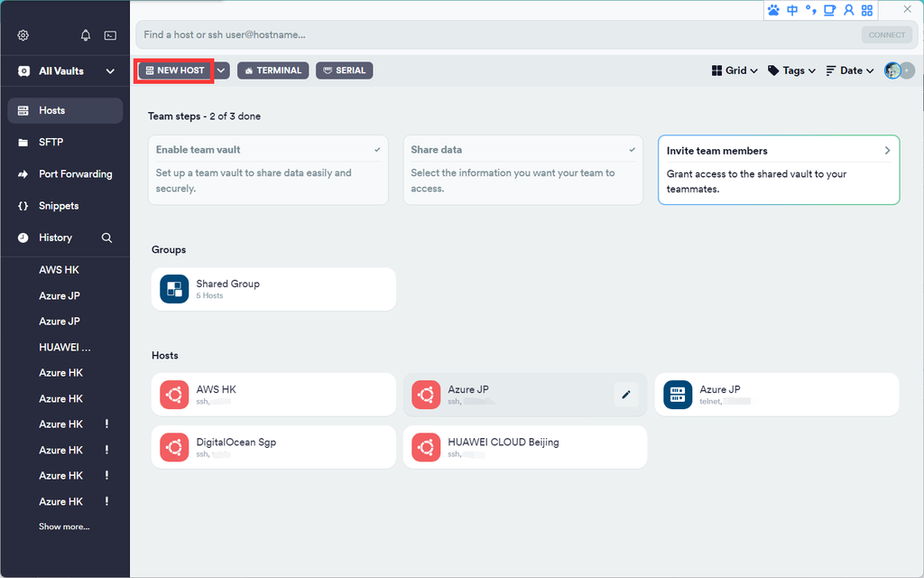This screenshot has width=924, height=578.
Task: Click the cup-shaped icon in the input method bar
Action: 830,10
